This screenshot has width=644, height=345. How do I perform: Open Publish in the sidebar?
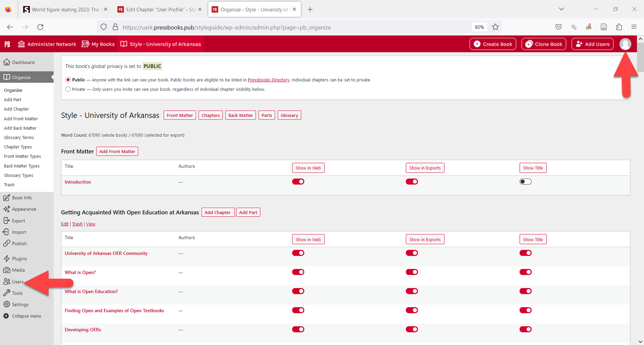(15, 244)
